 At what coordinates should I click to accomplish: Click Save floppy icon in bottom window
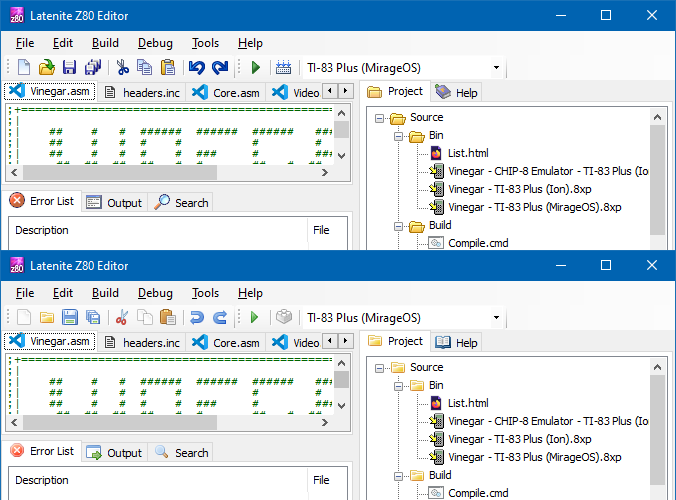69,318
